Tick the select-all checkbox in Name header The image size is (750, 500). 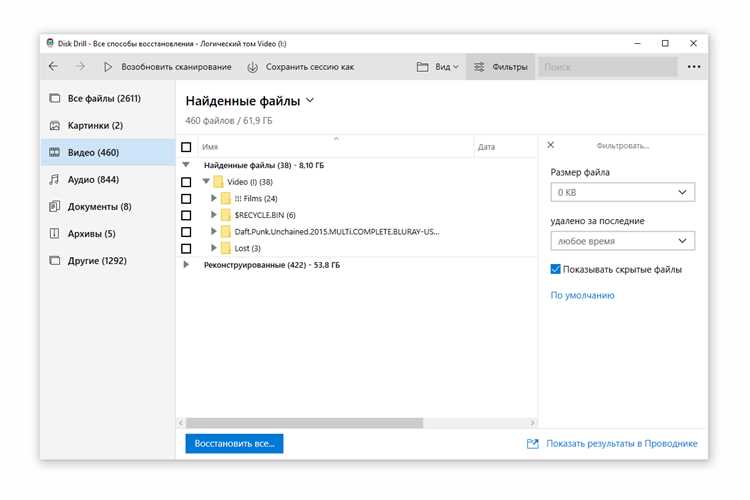tap(186, 147)
